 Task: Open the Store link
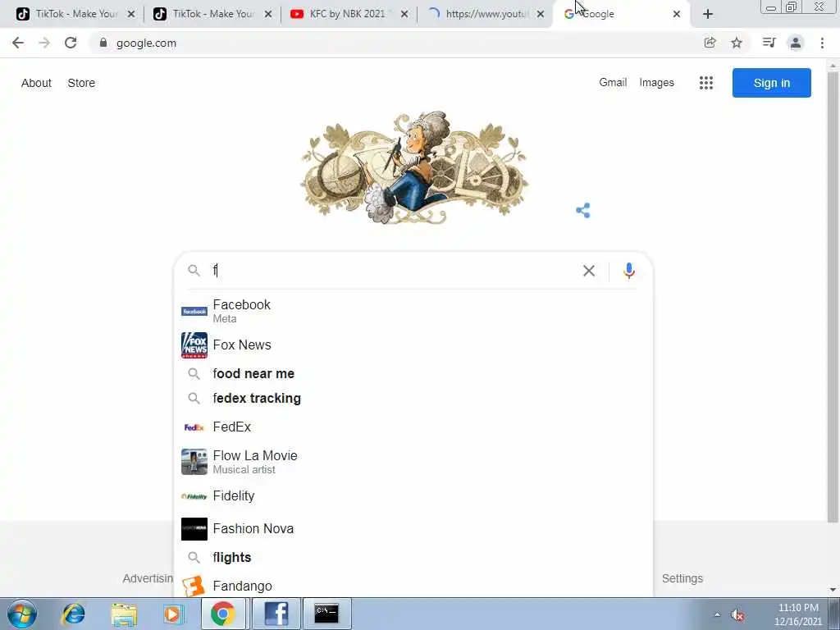pos(81,83)
